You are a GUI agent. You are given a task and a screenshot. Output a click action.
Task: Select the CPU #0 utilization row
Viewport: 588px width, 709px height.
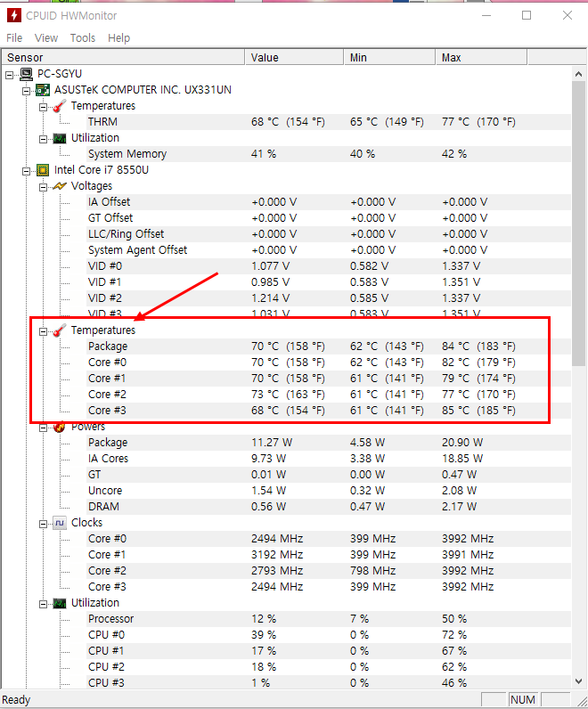click(329, 635)
